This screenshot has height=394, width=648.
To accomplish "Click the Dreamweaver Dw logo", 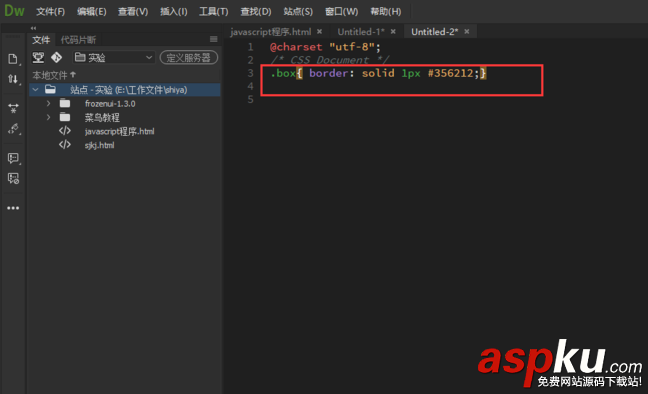I will coord(14,11).
